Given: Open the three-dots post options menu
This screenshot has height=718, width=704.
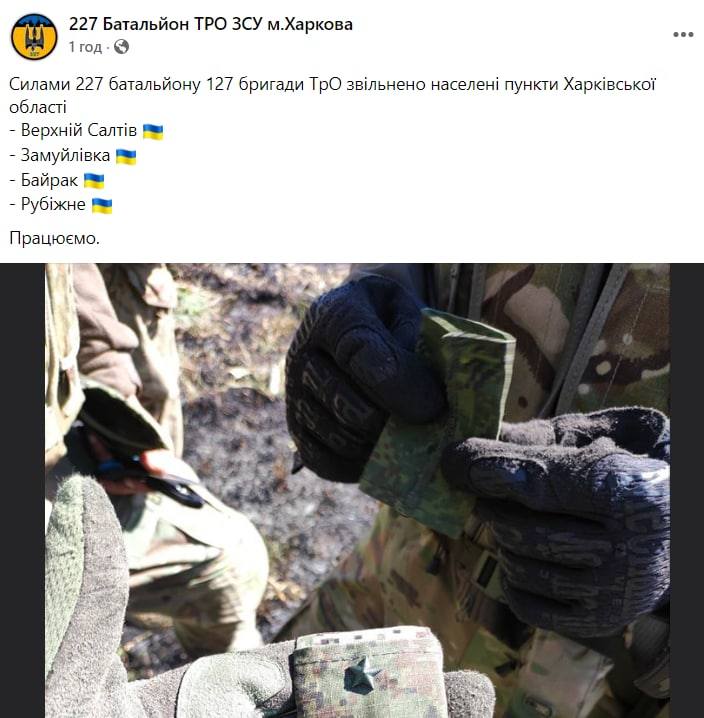Looking at the screenshot, I should (x=683, y=34).
